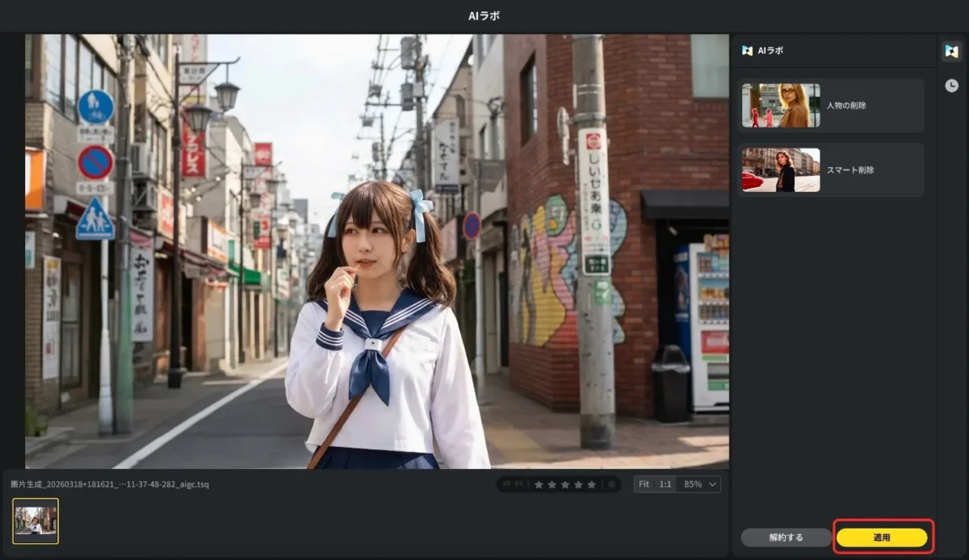Open the AI Lab sidebar panel icon
Image resolution: width=969 pixels, height=560 pixels.
point(952,51)
